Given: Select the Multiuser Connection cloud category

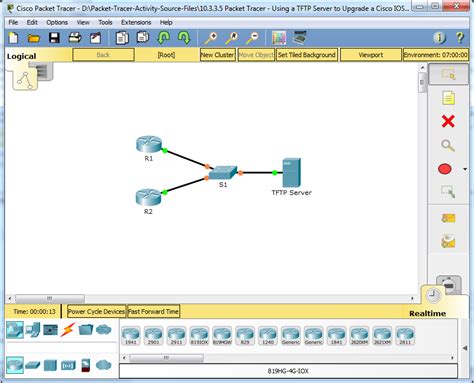Looking at the screenshot, I should click(x=104, y=329).
